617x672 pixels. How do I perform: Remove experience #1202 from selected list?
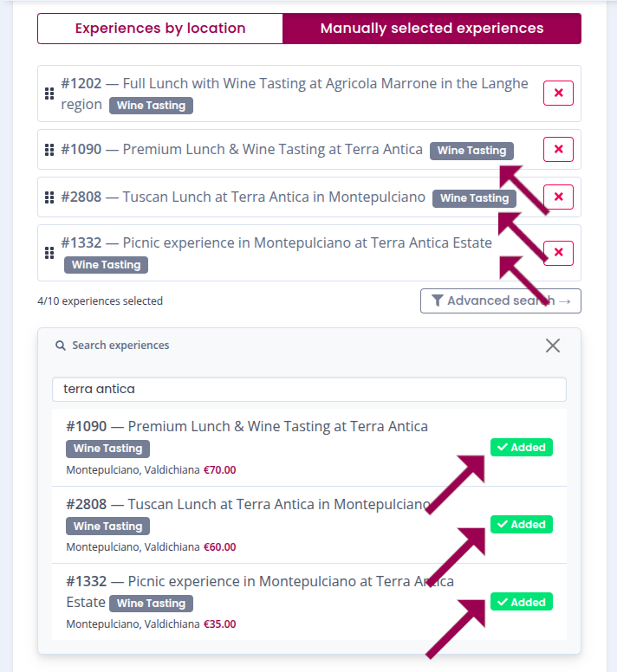click(x=558, y=93)
